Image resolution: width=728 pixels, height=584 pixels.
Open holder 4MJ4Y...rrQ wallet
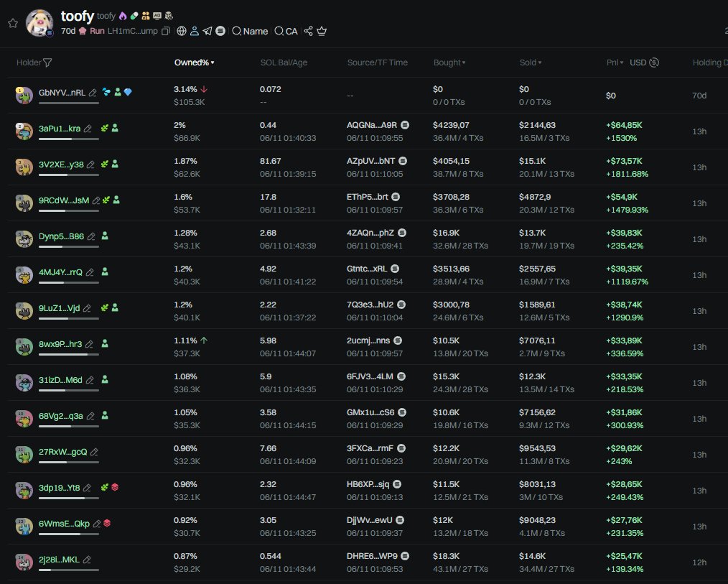point(60,272)
